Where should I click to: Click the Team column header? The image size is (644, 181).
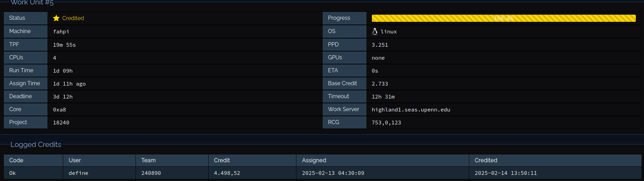(x=172, y=160)
